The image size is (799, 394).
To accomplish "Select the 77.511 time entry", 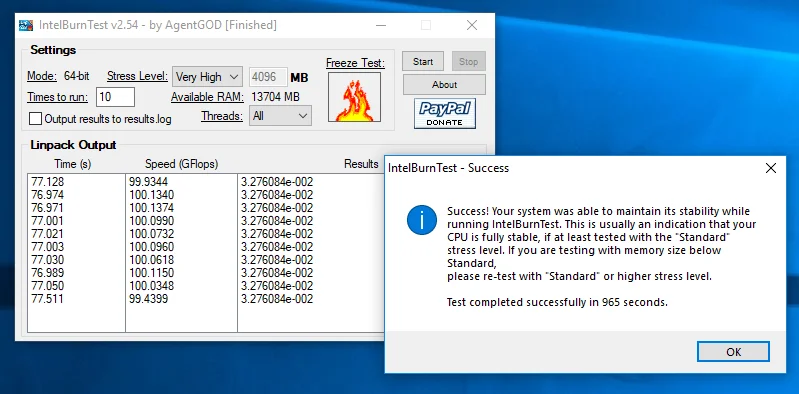I will point(48,299).
